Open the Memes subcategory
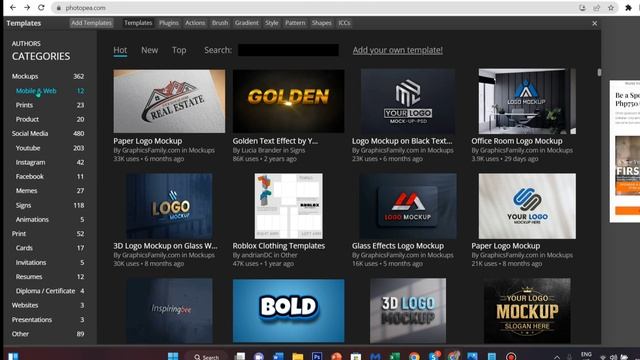The image size is (640, 360). pyautogui.click(x=49, y=191)
